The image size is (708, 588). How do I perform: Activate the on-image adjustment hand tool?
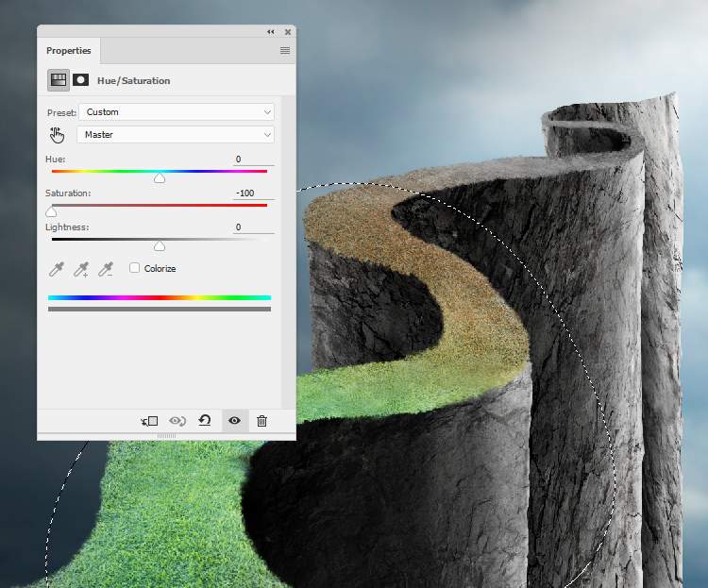(x=58, y=135)
